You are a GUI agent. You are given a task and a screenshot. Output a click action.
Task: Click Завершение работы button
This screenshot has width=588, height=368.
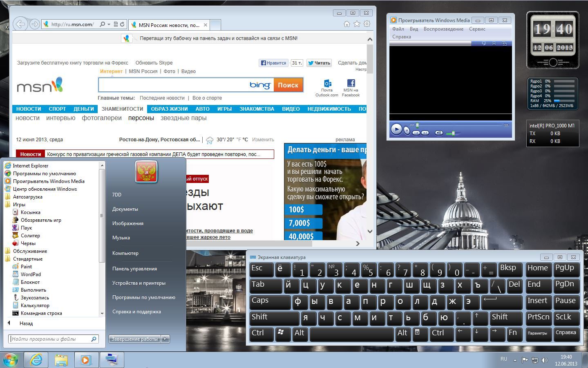coord(135,339)
